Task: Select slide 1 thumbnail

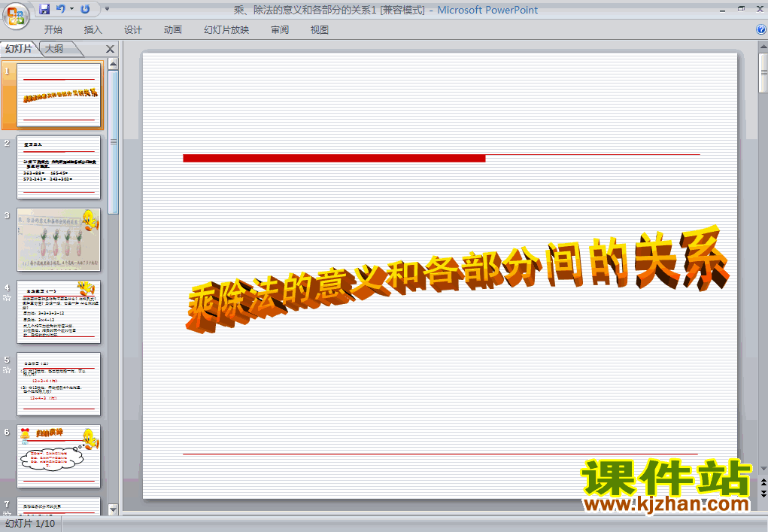Action: (59, 95)
